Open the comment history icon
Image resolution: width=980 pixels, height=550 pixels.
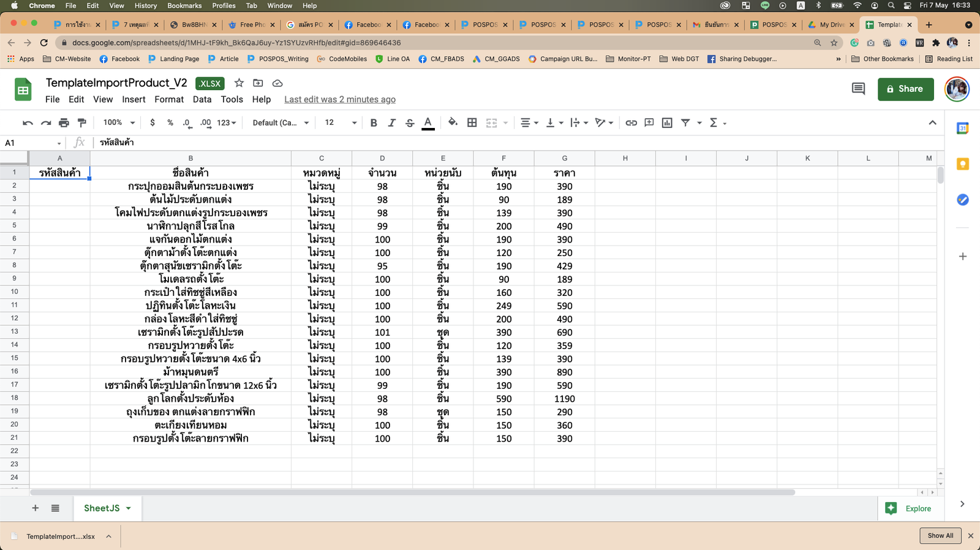tap(858, 89)
